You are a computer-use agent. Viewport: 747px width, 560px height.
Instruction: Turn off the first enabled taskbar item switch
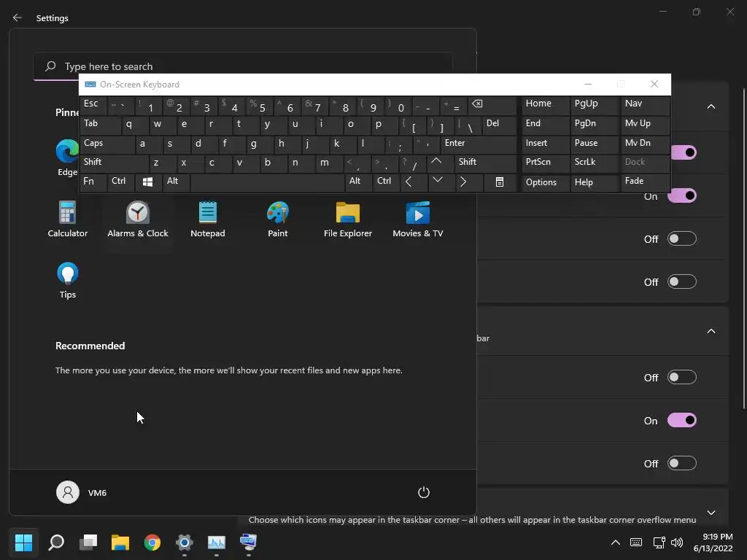point(684,152)
